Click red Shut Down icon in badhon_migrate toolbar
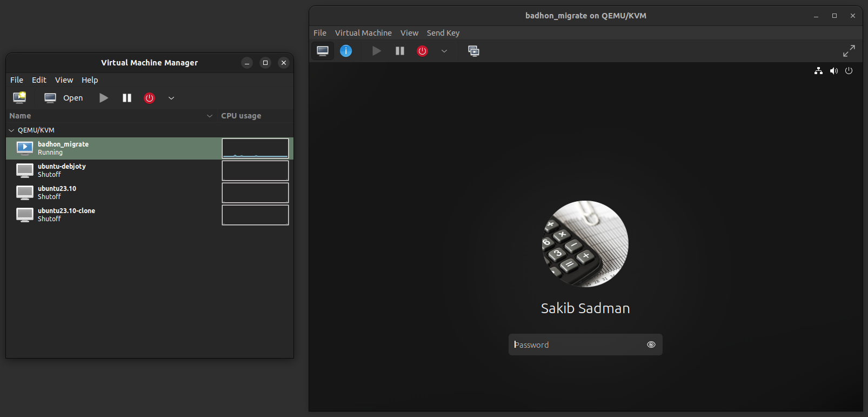The height and width of the screenshot is (417, 868). 423,51
